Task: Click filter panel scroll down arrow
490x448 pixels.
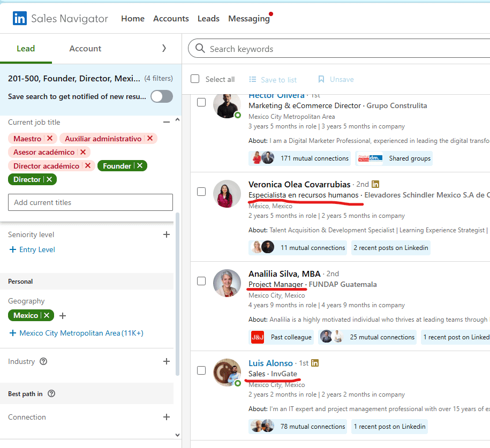Action: pos(177,435)
